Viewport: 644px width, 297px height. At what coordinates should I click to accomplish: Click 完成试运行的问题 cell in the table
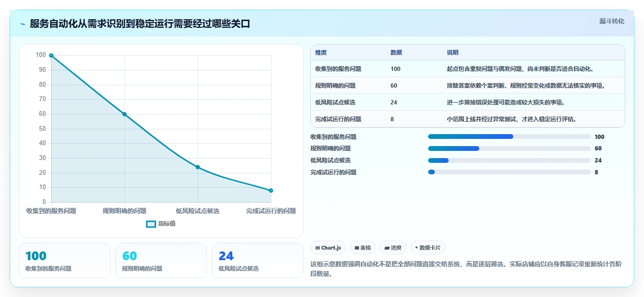(x=338, y=119)
